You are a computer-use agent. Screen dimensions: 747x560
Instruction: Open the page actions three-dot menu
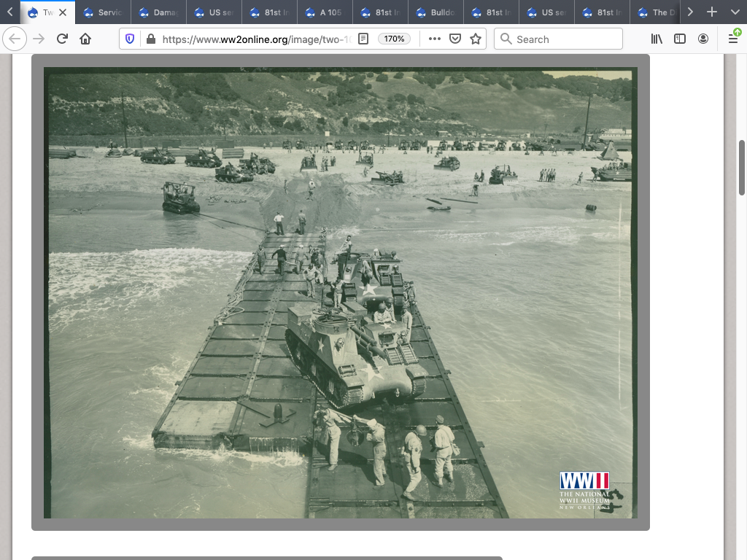coord(435,39)
